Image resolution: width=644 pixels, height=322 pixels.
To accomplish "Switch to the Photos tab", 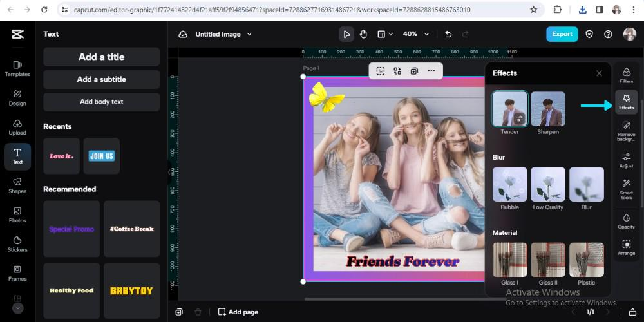I will 17,214.
